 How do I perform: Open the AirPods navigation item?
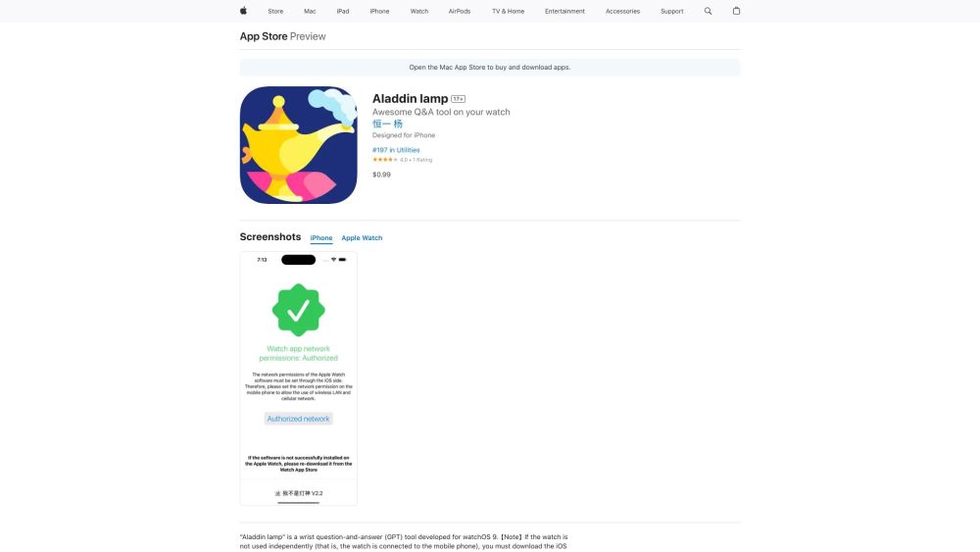click(460, 11)
